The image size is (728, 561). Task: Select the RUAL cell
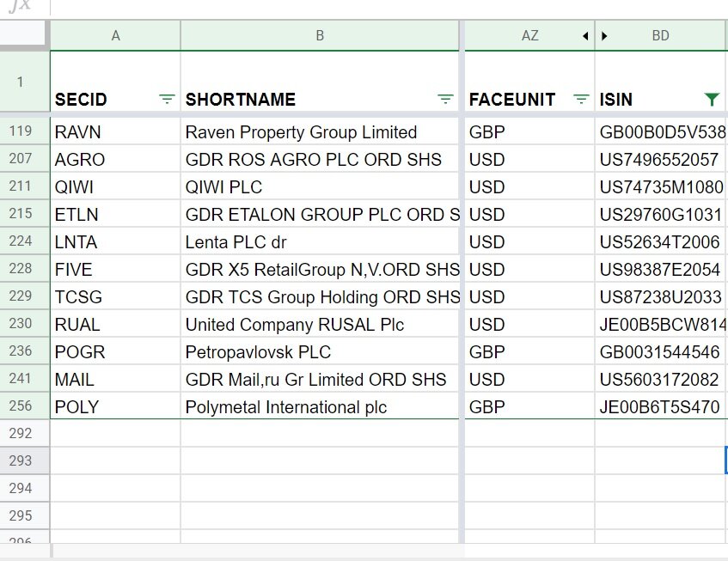click(115, 323)
